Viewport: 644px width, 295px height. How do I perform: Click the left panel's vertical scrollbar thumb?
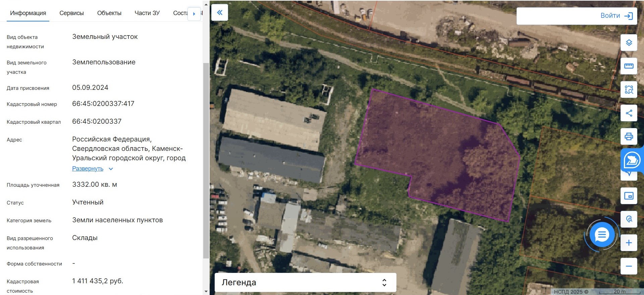pos(206,160)
